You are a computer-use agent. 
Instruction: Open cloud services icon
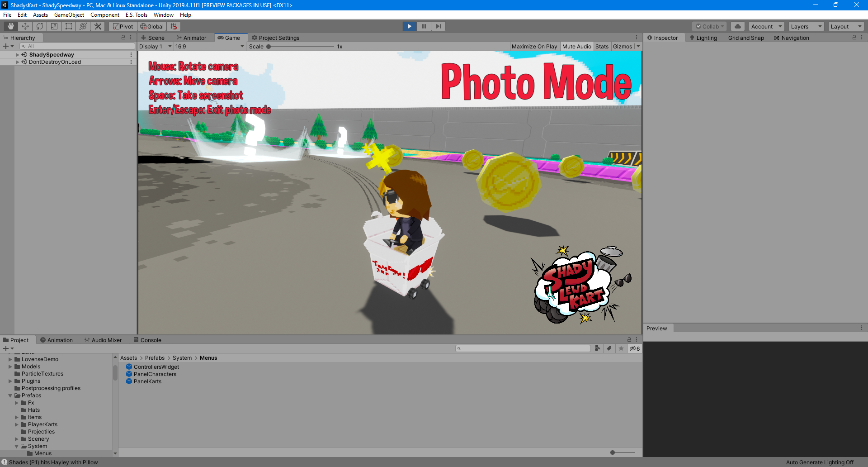pyautogui.click(x=737, y=26)
